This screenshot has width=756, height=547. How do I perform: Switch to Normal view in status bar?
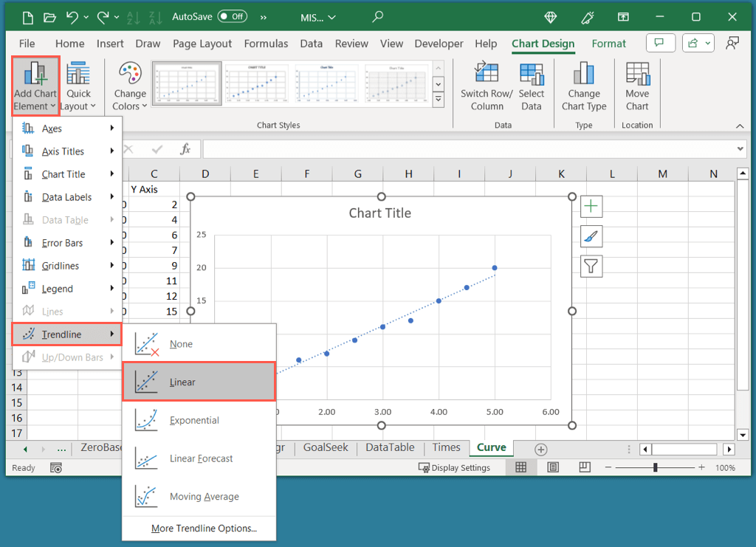tap(520, 467)
